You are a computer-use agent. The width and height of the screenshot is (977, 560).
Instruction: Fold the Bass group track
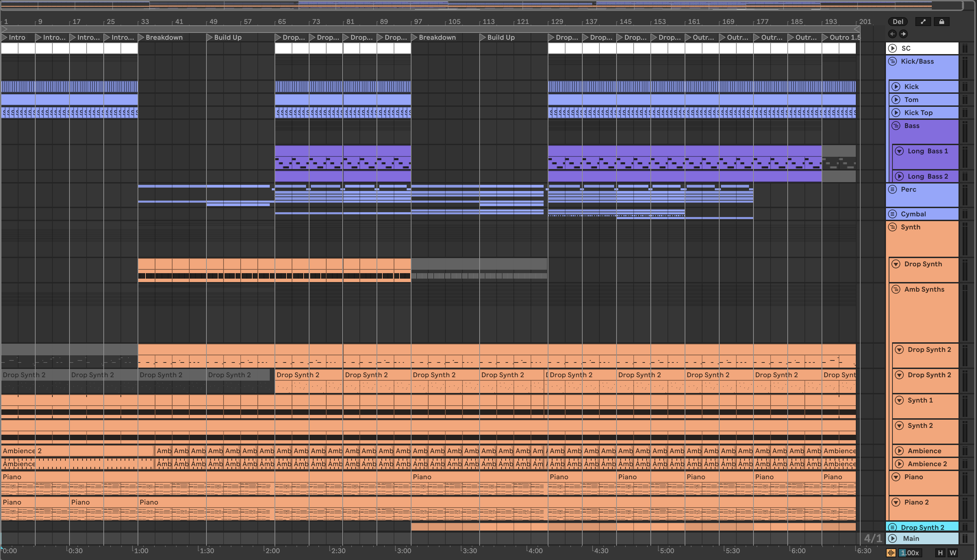pos(896,126)
